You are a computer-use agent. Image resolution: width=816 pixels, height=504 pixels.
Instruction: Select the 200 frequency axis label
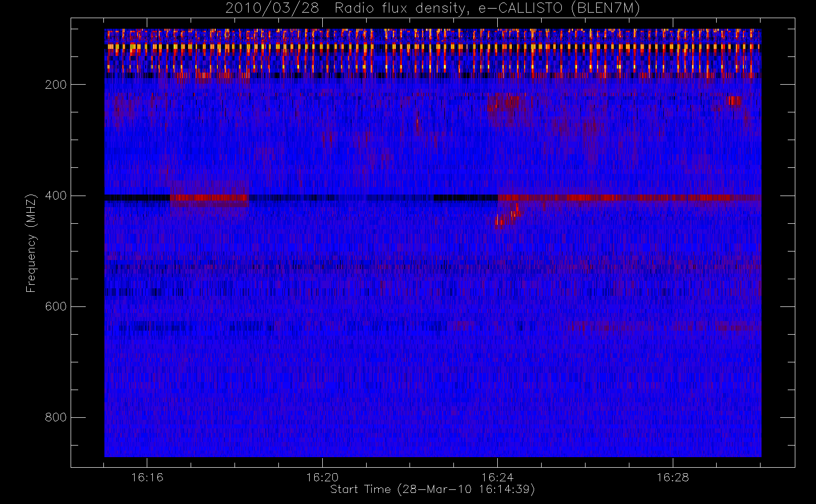pos(55,85)
